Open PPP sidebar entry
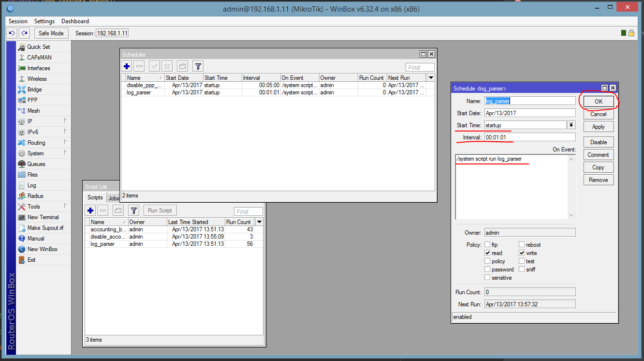 pyautogui.click(x=32, y=100)
